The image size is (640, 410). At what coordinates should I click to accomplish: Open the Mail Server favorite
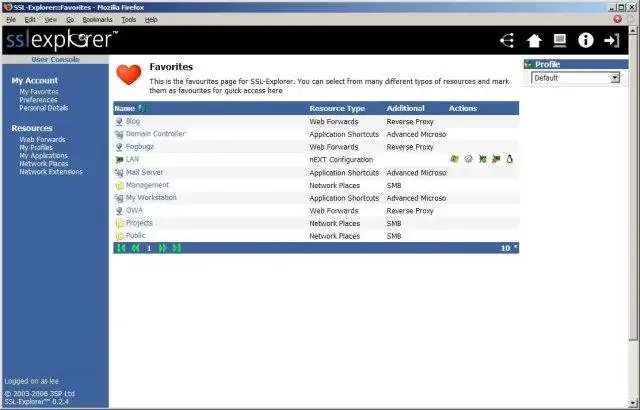144,172
